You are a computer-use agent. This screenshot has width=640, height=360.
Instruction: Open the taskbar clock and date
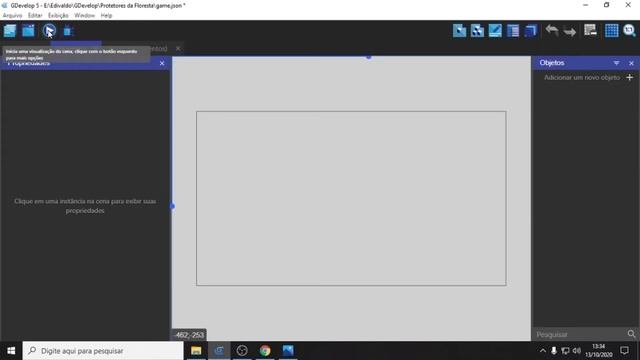599,351
